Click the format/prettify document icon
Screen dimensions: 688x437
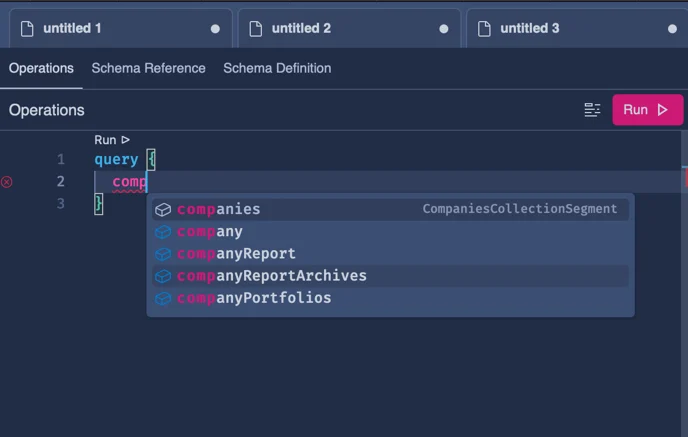pyautogui.click(x=592, y=110)
